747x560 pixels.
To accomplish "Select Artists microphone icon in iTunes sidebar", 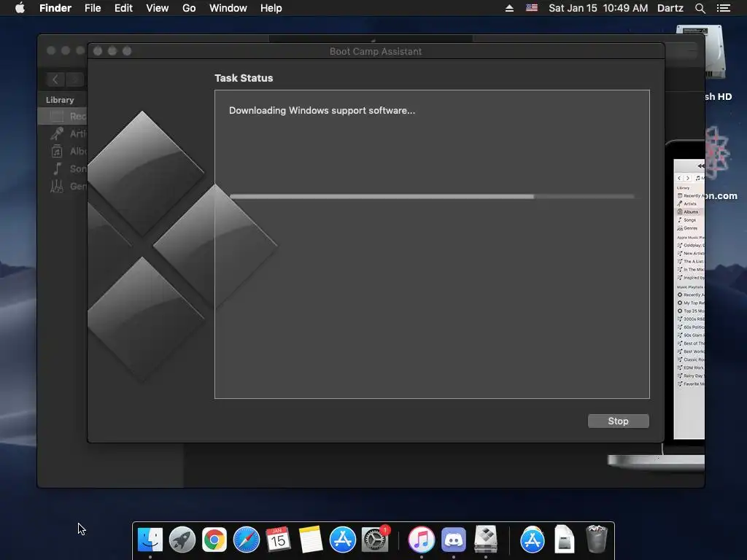I will tap(57, 134).
